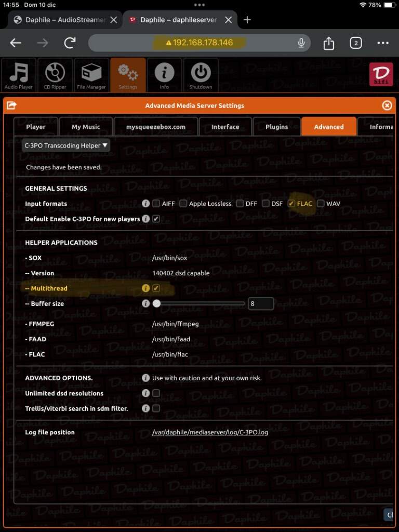Open the C-3PO.log file link
The height and width of the screenshot is (532, 399).
click(210, 432)
